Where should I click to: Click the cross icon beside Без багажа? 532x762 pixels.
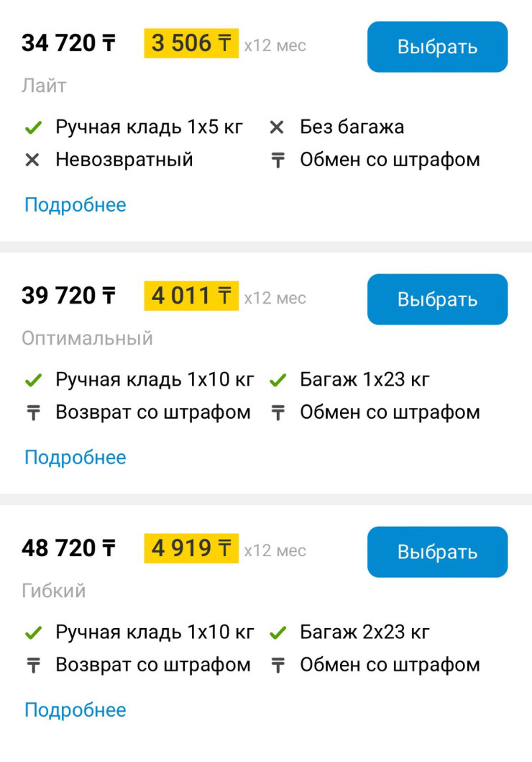point(277,127)
